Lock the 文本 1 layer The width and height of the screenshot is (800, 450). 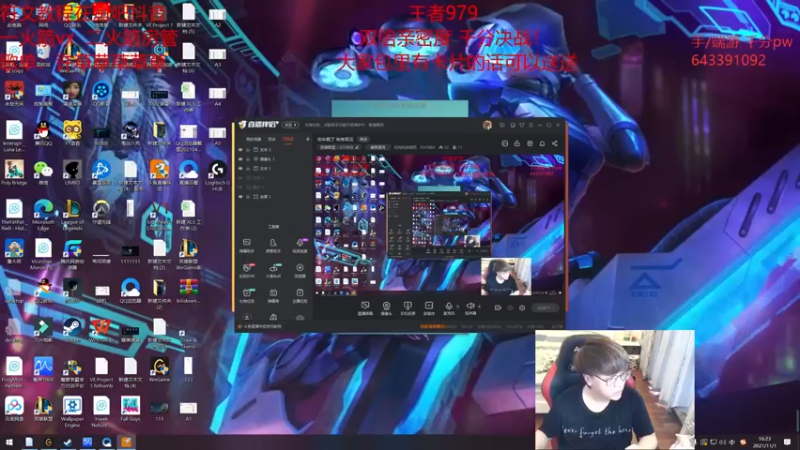pos(248,168)
